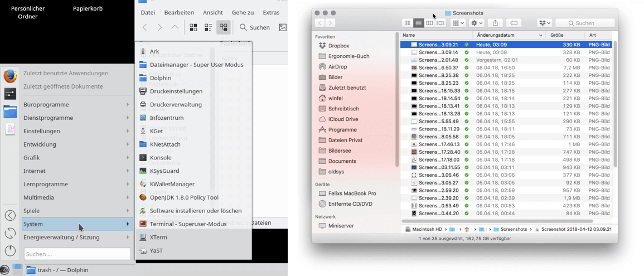Screen dimensions: 644x276
Task: Open the Bearbeiten menu in Dolphin
Action: click(x=179, y=12)
